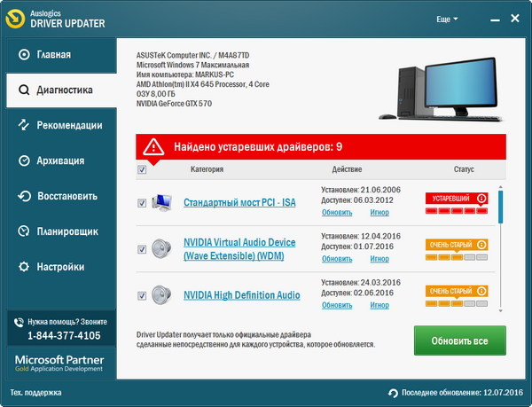Image resolution: width=532 pixels, height=407 pixels.
Task: Click the NVIDIA GeForce GTX 570 text
Action: point(174,104)
